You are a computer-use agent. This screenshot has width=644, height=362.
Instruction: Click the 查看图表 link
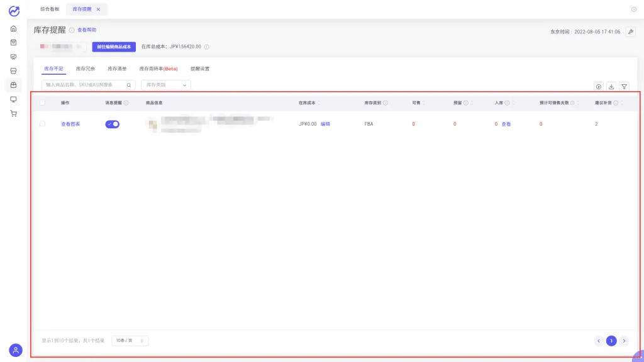click(x=70, y=124)
